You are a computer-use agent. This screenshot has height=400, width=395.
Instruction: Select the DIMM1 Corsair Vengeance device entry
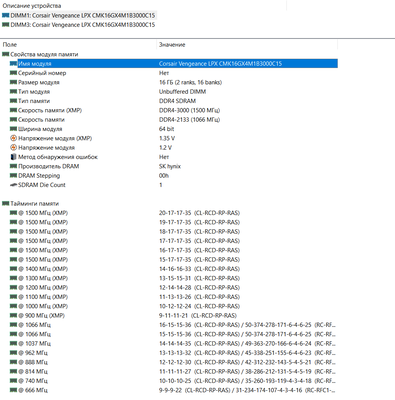tap(79, 15)
